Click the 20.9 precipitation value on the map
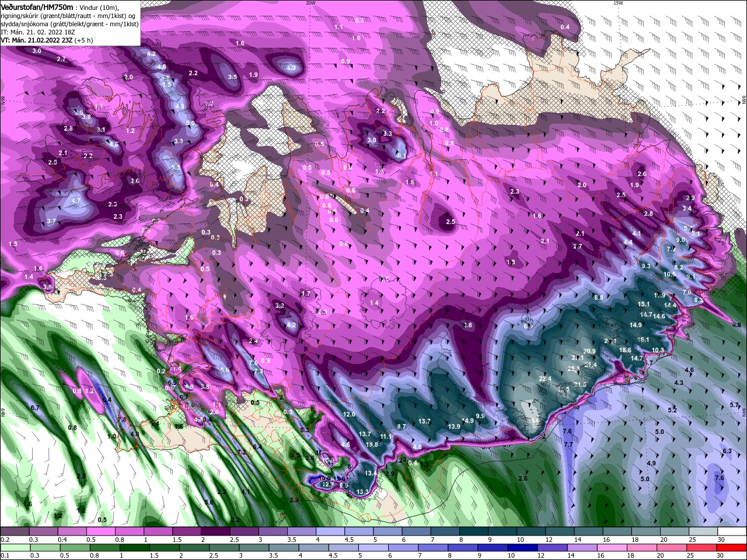 (x=589, y=351)
